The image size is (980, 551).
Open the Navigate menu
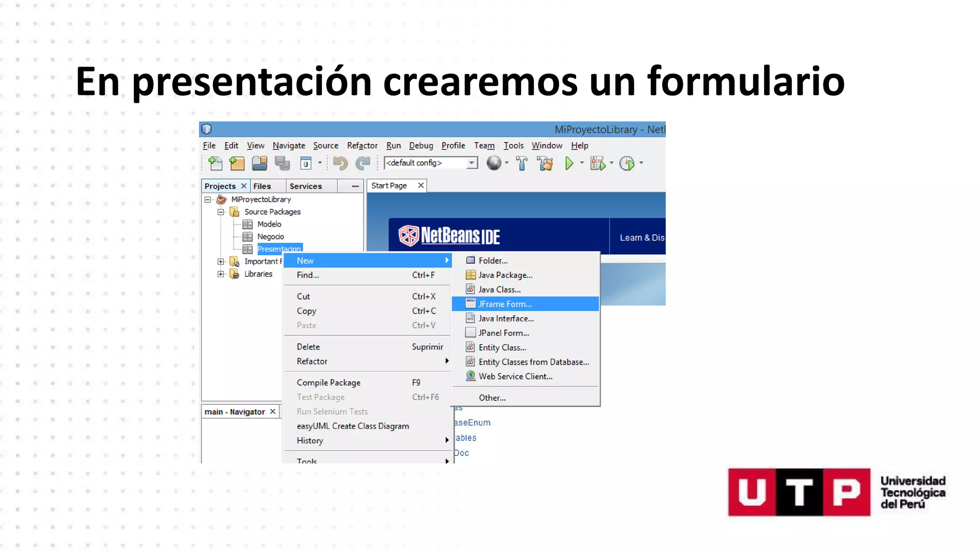[289, 145]
